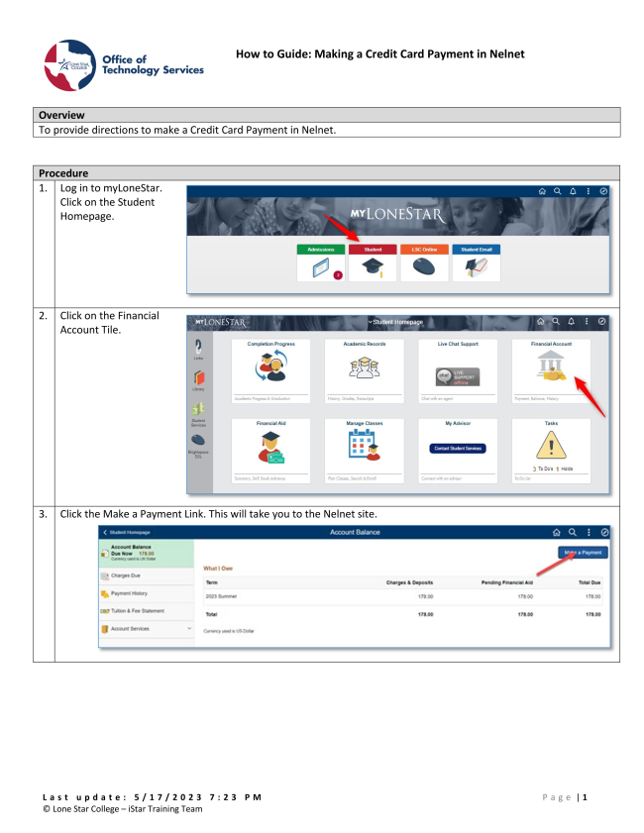Click the 'Total Due' column header
Screen dimensions: 644x833
click(x=590, y=582)
